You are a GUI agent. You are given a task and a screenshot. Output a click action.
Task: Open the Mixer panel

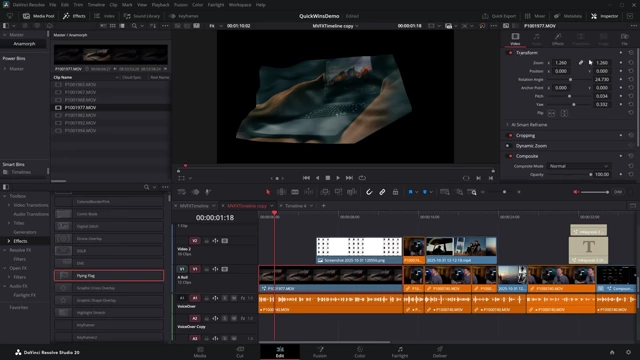coord(535,16)
